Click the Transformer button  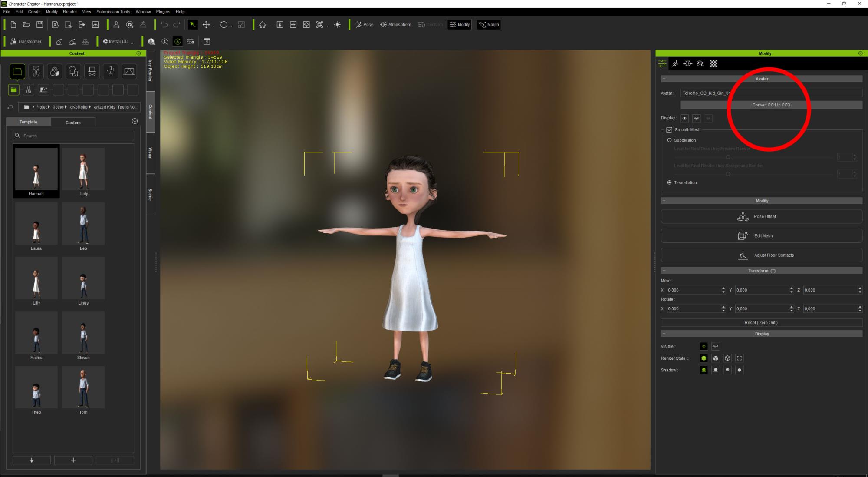[26, 41]
